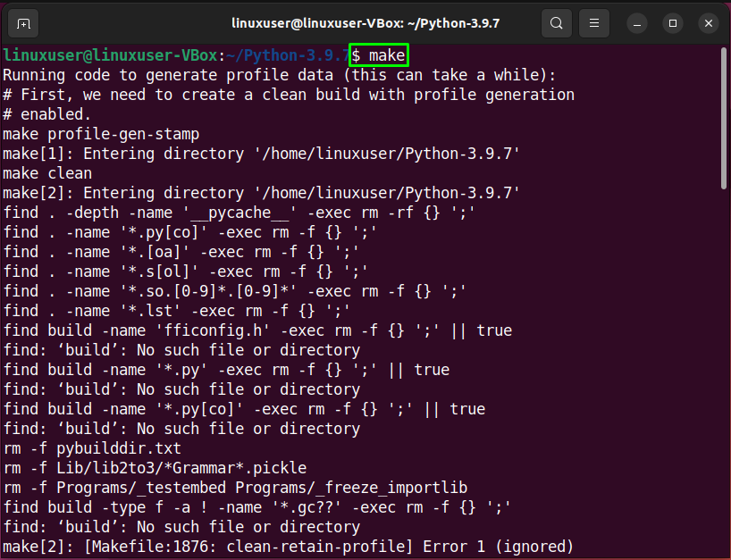Screen dimensions: 731x560
Task: Click the search magnifier icon
Action: pos(557,23)
